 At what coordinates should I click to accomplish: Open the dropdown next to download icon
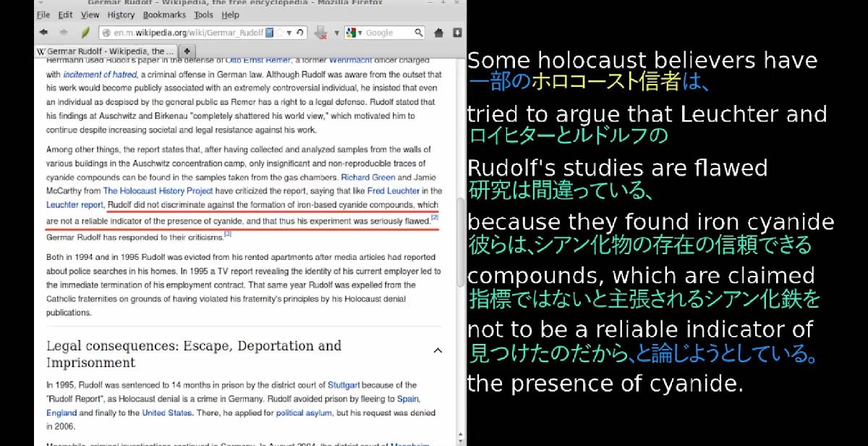[x=336, y=33]
